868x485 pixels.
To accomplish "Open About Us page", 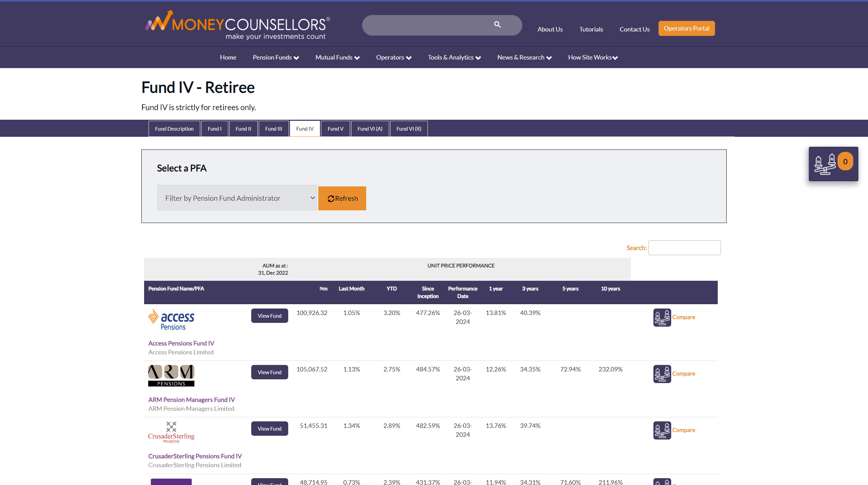I will (550, 29).
